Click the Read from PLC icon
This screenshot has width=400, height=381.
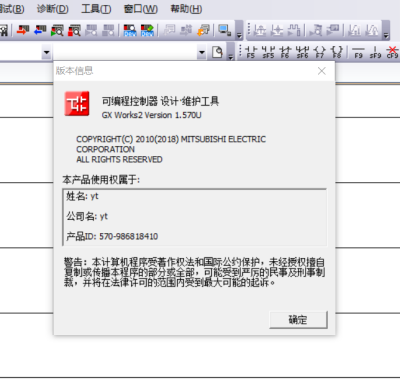[40, 30]
